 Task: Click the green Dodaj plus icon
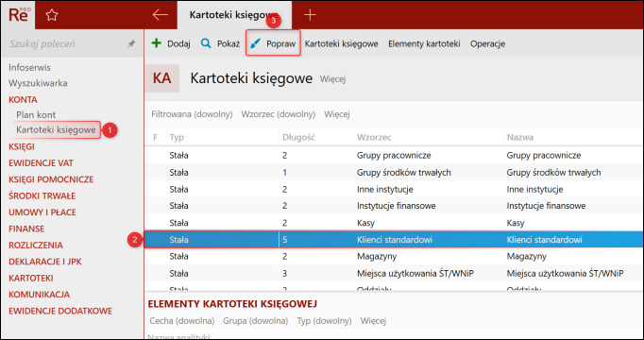pos(157,43)
